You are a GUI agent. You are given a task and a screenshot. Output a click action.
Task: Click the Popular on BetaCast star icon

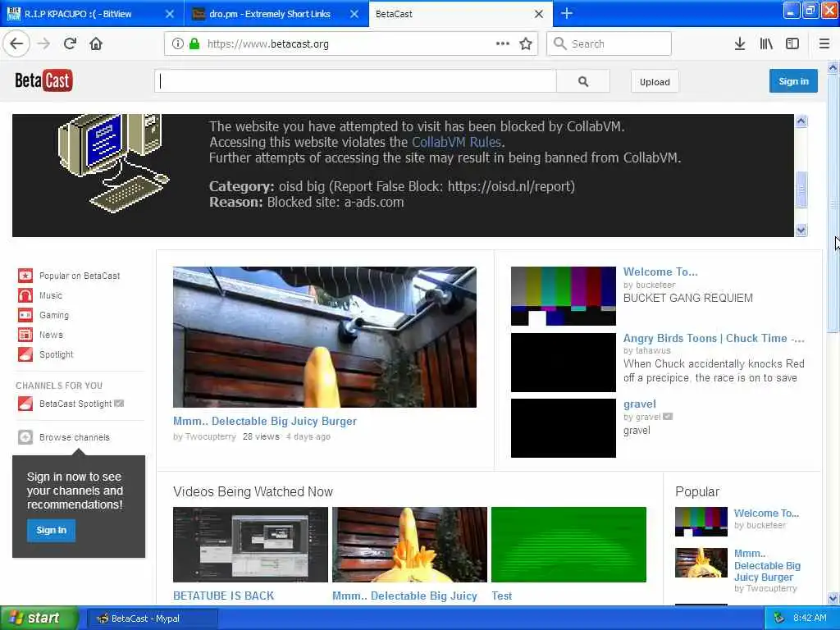[25, 276]
